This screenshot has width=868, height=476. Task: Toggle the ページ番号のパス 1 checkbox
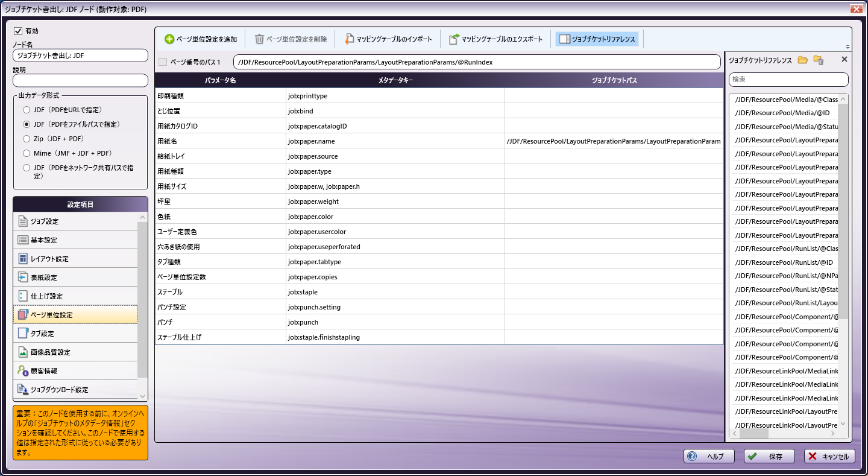tap(163, 62)
